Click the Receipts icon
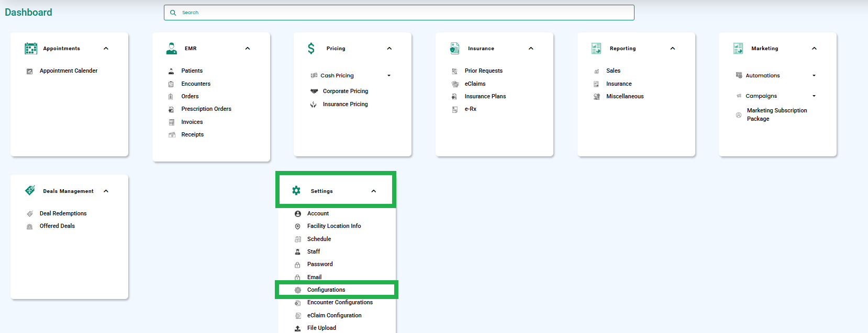This screenshot has width=868, height=333. [x=171, y=135]
